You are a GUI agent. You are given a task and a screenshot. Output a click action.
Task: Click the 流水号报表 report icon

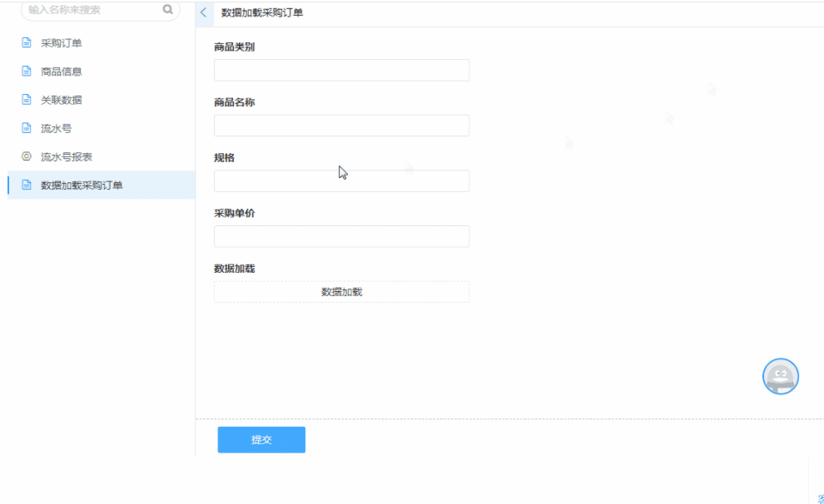tap(27, 156)
